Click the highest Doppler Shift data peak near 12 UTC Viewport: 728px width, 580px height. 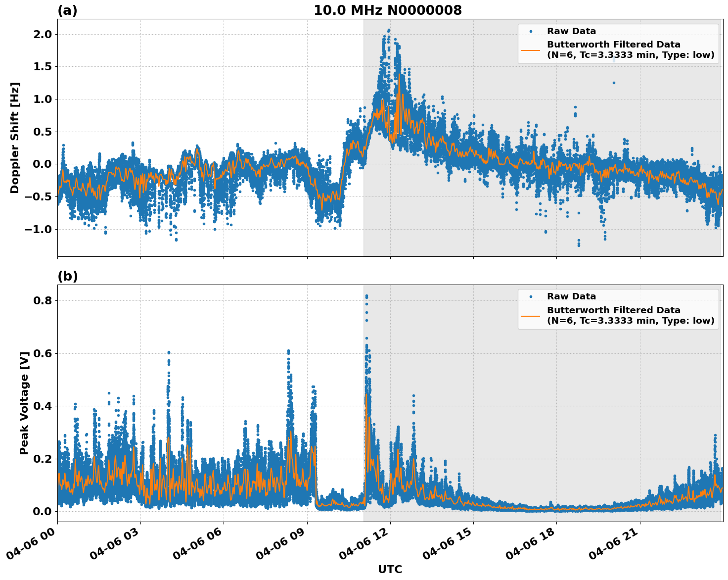388,31
